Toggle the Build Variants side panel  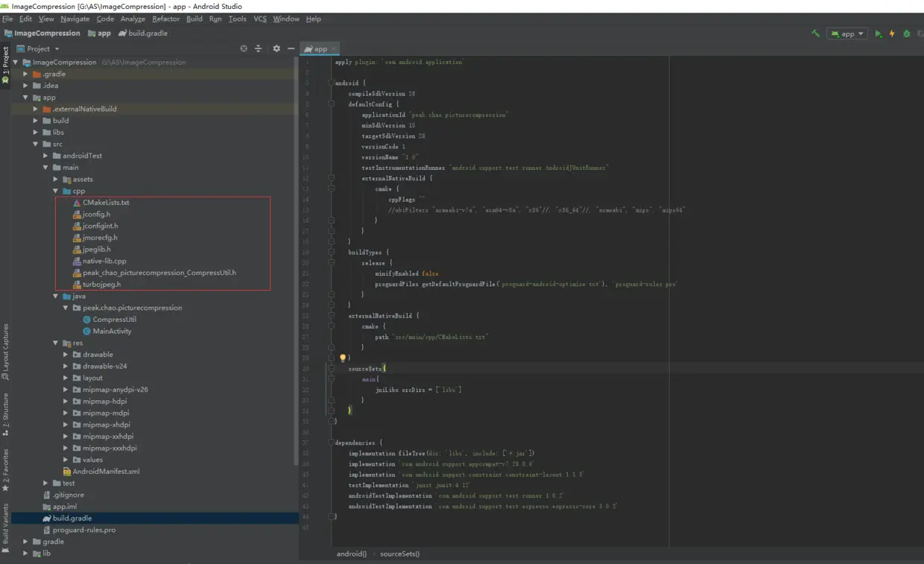(5, 527)
